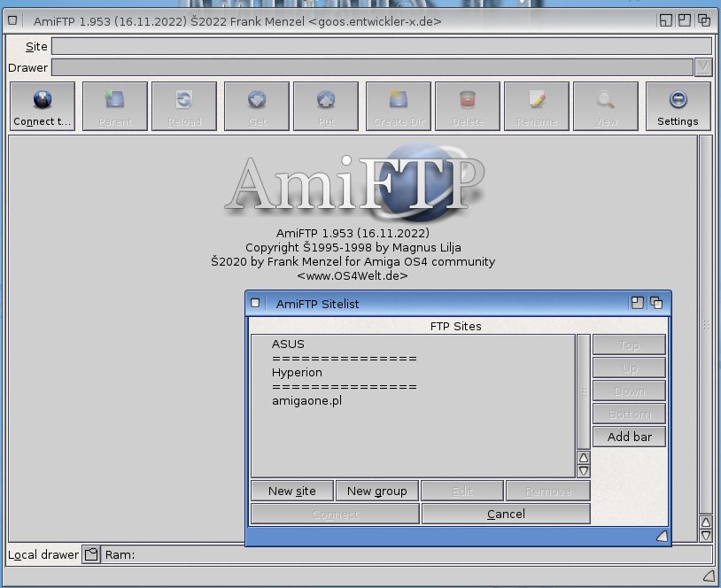This screenshot has height=588, width=721.
Task: Click the Parent drawer toolbar icon
Action: (115, 99)
